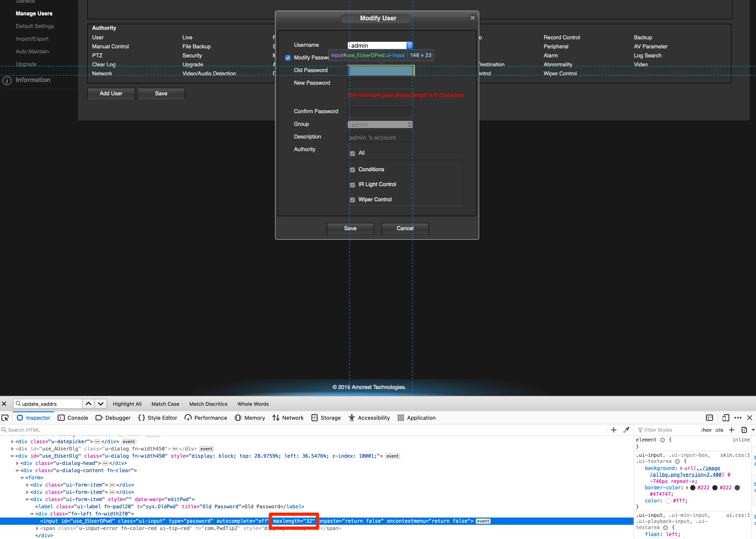Image resolution: width=756 pixels, height=539 pixels.
Task: Uncheck the Modify Password checkbox
Action: pos(288,58)
